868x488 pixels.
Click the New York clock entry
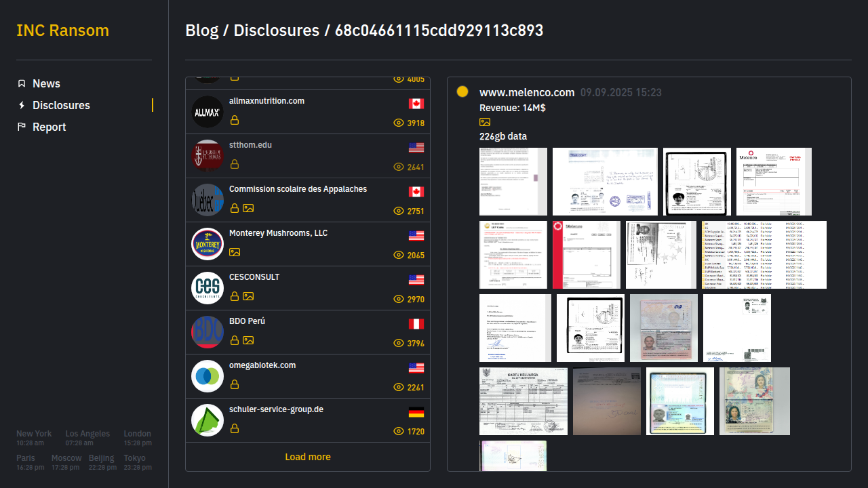coord(34,438)
